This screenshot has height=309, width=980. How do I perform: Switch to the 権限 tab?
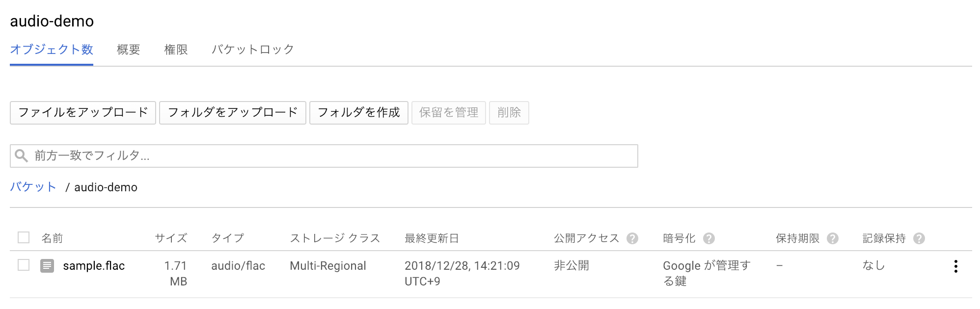coord(175,50)
